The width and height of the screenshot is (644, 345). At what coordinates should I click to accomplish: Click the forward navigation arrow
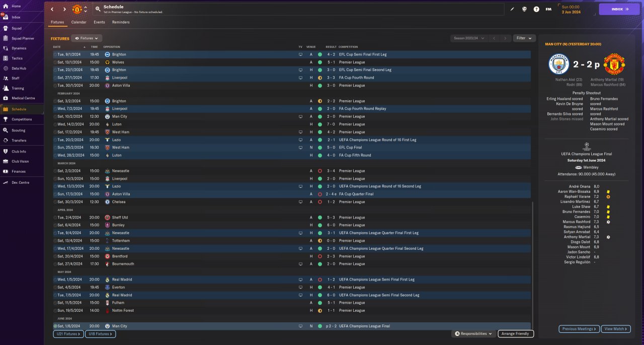[64, 9]
